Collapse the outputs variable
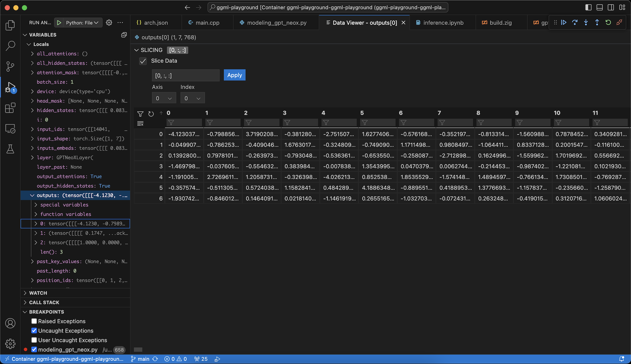This screenshot has width=631, height=364. pyautogui.click(x=32, y=195)
